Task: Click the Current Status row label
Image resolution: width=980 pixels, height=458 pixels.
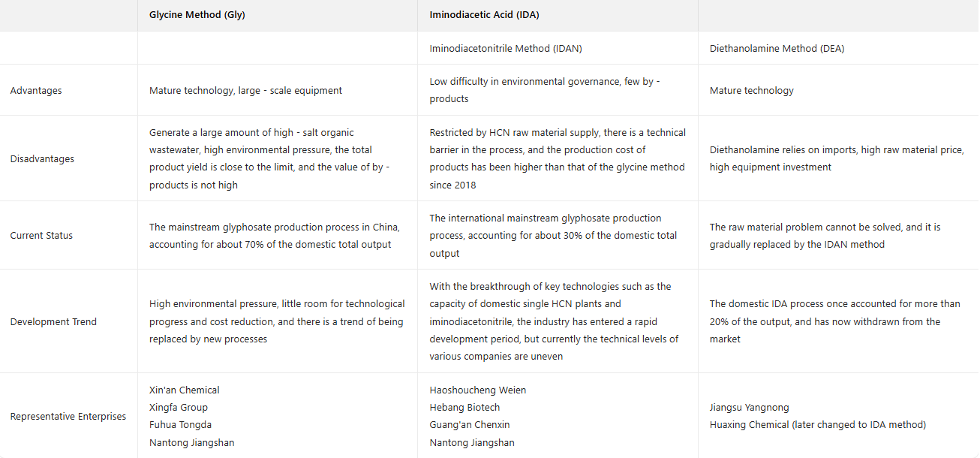Action: click(x=41, y=236)
